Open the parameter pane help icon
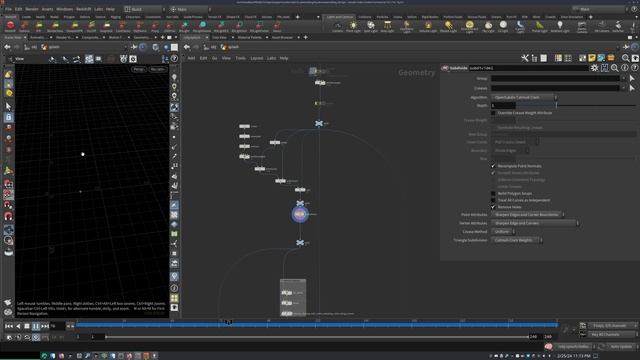 tap(634, 68)
